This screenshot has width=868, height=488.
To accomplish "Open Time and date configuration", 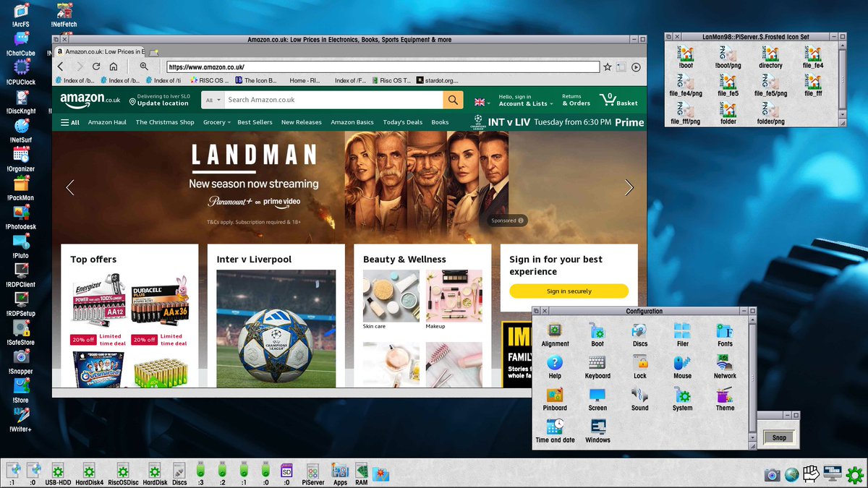I will tap(555, 430).
